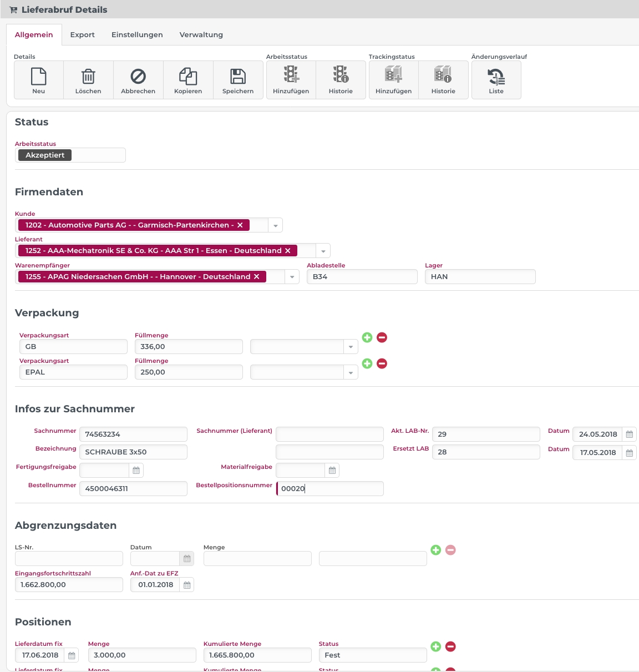Image resolution: width=639 pixels, height=672 pixels.
Task: Open the Einstellungen tab
Action: (137, 34)
